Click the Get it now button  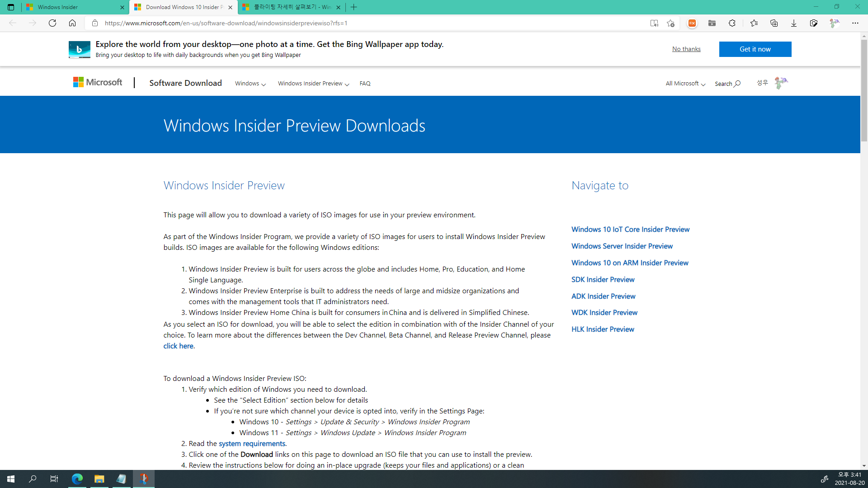(755, 49)
